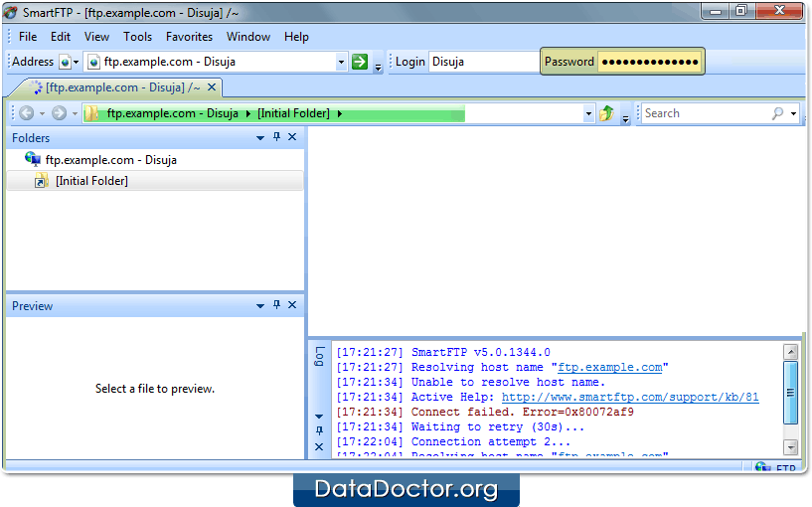
Task: Open the navigation toolbar options overflow
Action: click(625, 118)
